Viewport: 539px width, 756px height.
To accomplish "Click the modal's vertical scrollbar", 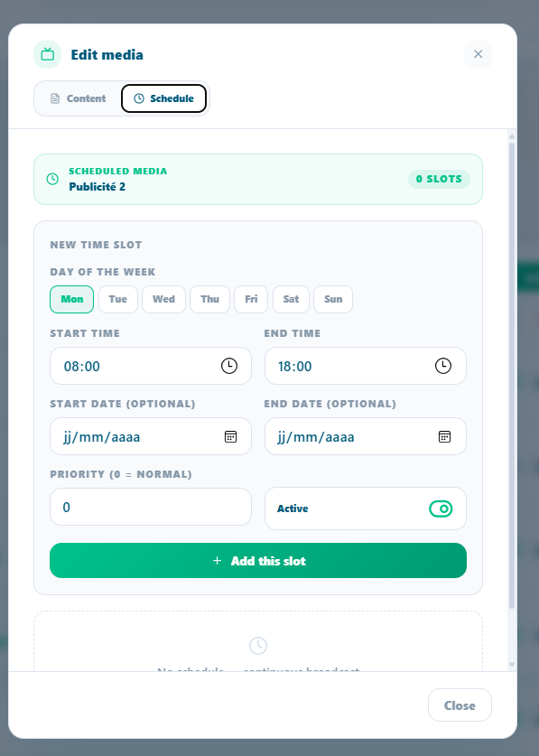I will click(x=512, y=376).
